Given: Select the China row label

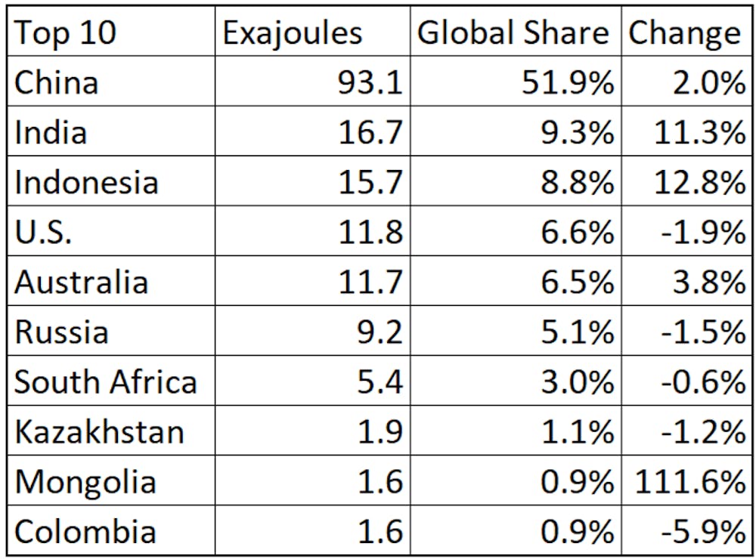Looking at the screenshot, I should click(x=111, y=81).
